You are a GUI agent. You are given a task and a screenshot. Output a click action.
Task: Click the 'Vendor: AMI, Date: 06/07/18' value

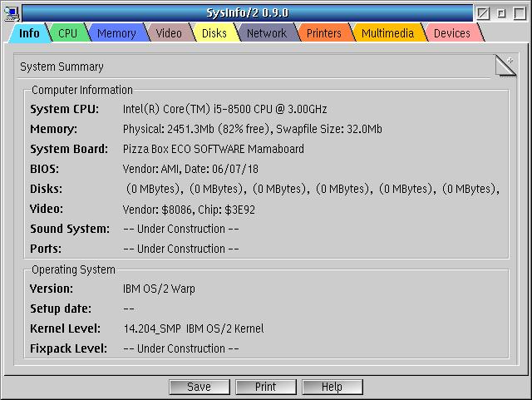tap(190, 169)
